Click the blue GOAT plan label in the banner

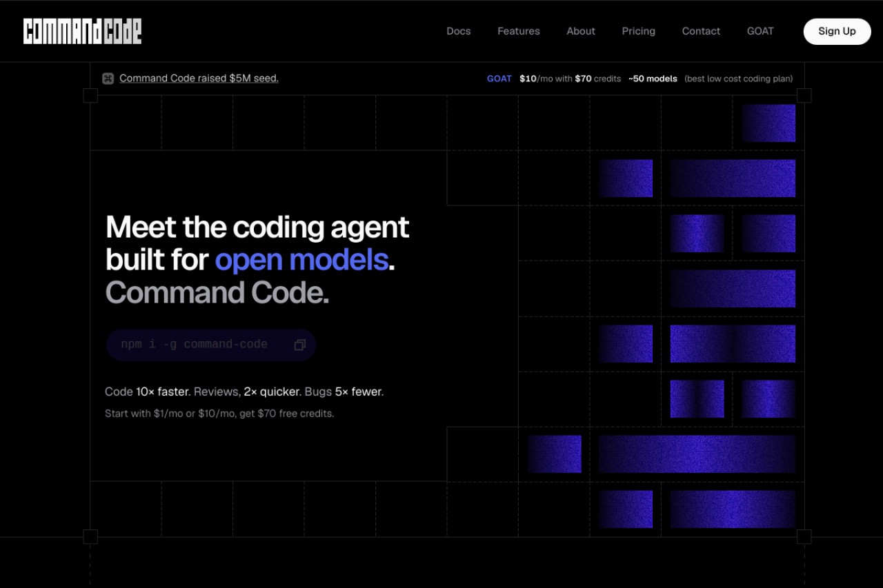click(x=499, y=79)
